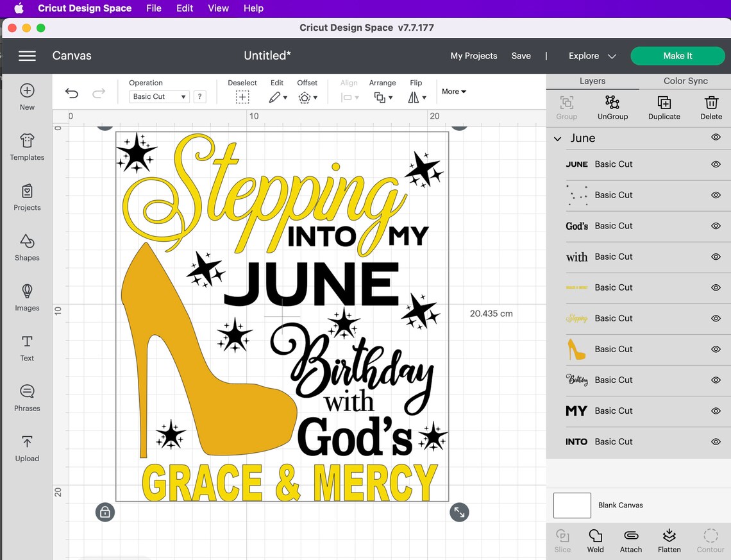The image size is (731, 560).
Task: Toggle visibility of the God's layer
Action: pyautogui.click(x=715, y=226)
